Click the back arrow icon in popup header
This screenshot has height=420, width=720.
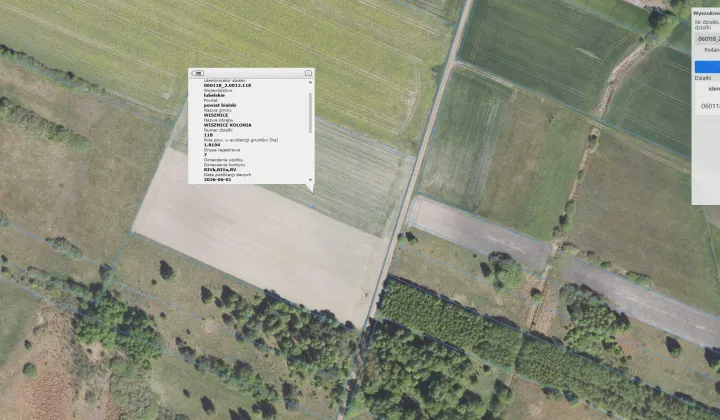(197, 73)
